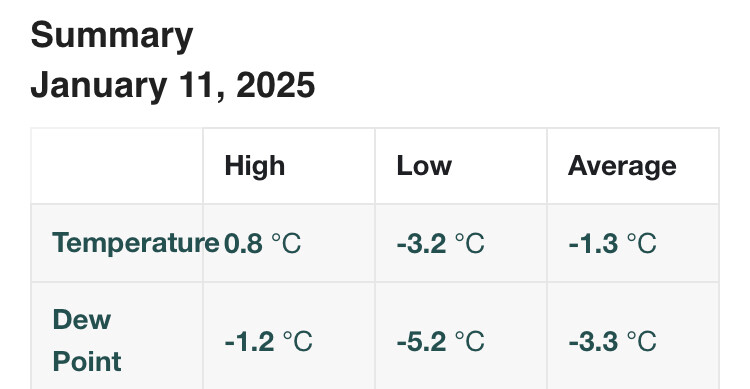750x389 pixels.
Task: Select the High column header
Action: point(254,167)
